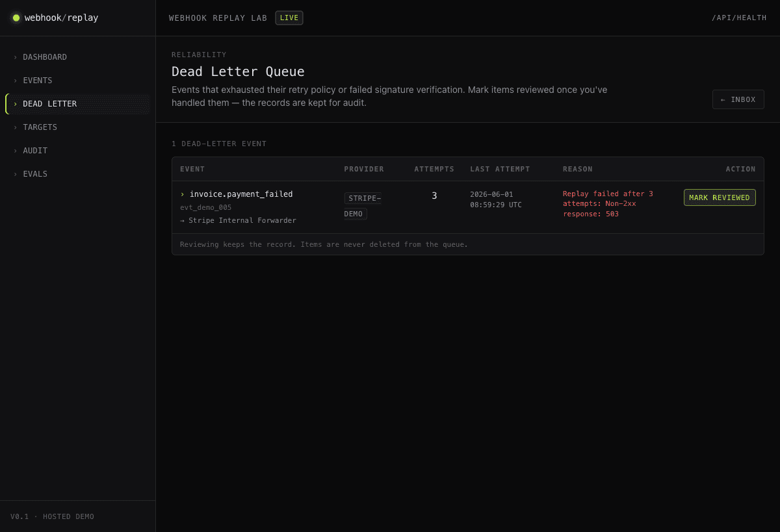
Task: Mark the invoice.payment_failed event as reviewed
Action: coord(720,197)
